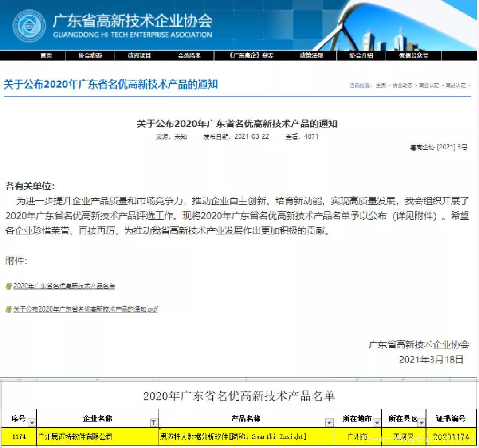Image resolution: width=479 pixels, height=448 pixels.
Task: Click the 附件: label
Action: tap(16, 261)
